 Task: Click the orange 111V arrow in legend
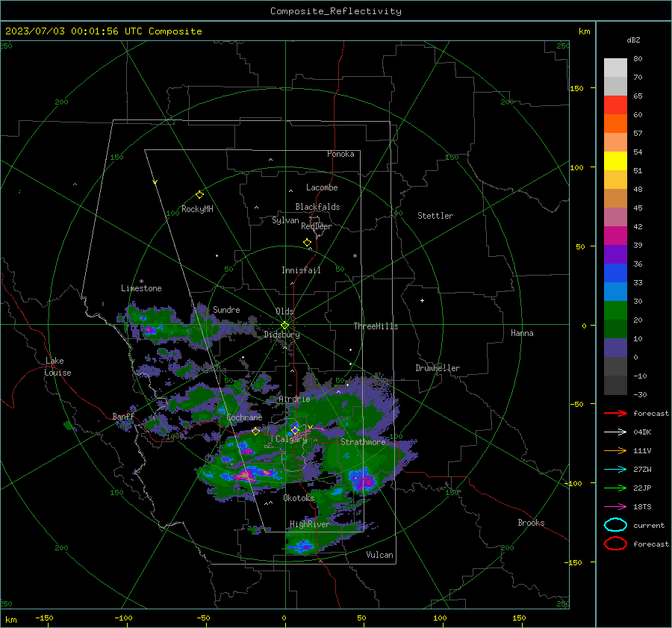pos(615,450)
